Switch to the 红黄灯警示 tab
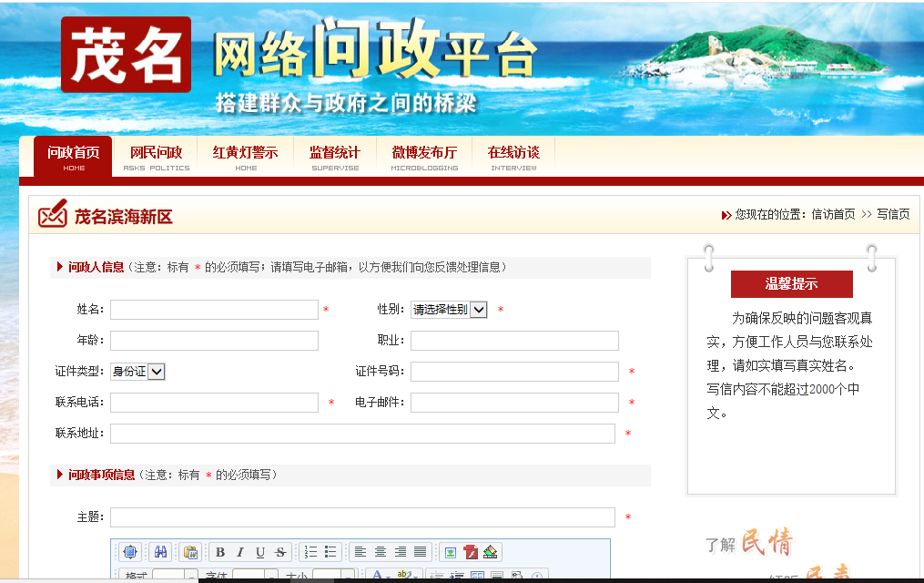 (245, 157)
